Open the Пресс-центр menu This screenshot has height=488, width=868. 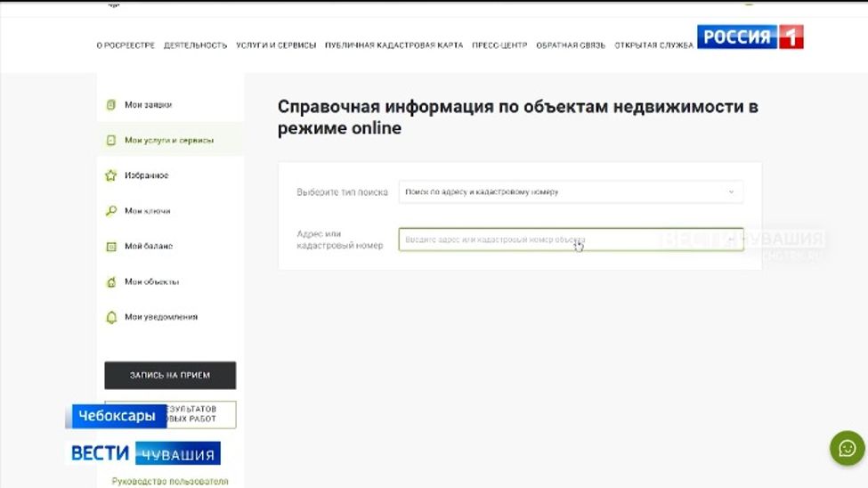[x=499, y=45]
